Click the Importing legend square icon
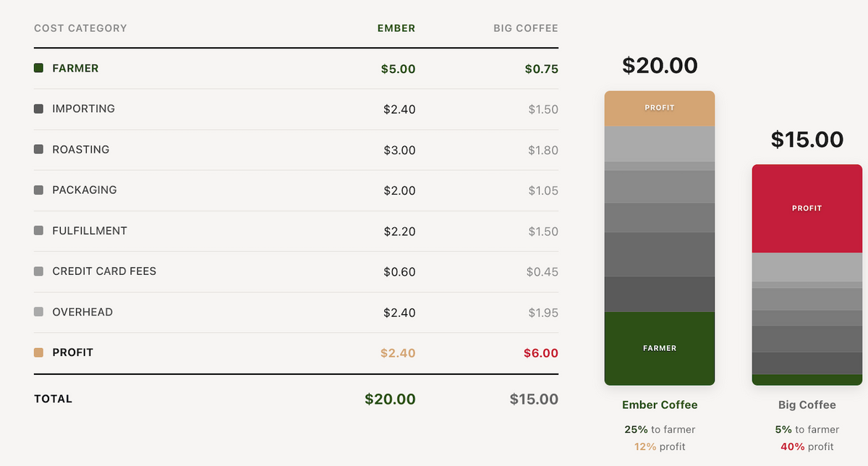The width and height of the screenshot is (868, 466). click(x=39, y=109)
